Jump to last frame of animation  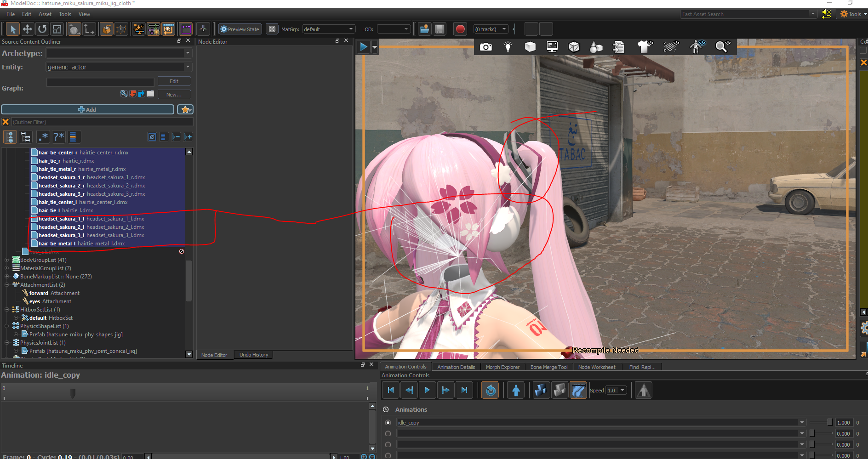464,390
